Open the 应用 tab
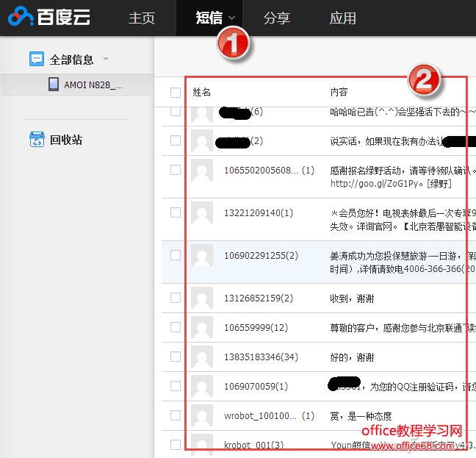476x458 pixels. pyautogui.click(x=343, y=18)
